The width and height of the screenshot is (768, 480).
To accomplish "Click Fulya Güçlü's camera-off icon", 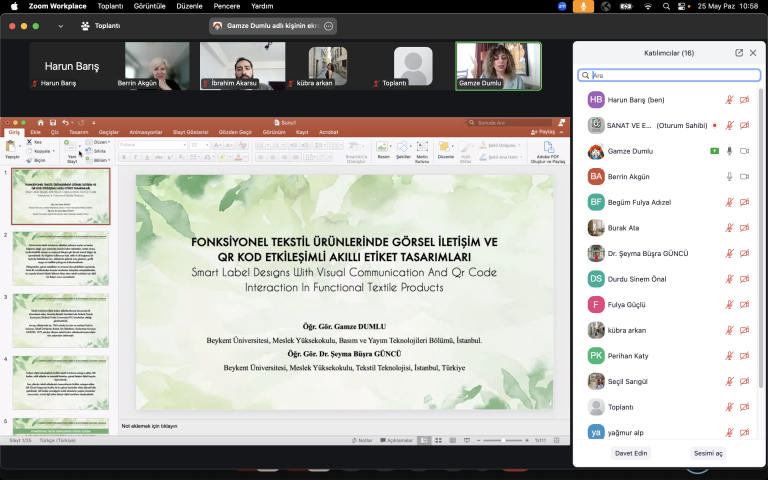I will point(744,304).
